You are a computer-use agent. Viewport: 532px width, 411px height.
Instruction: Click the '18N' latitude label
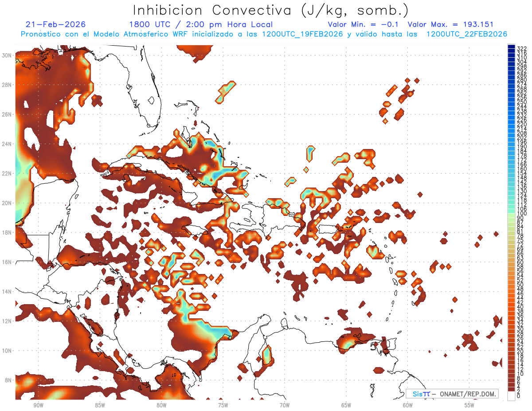tap(7, 232)
